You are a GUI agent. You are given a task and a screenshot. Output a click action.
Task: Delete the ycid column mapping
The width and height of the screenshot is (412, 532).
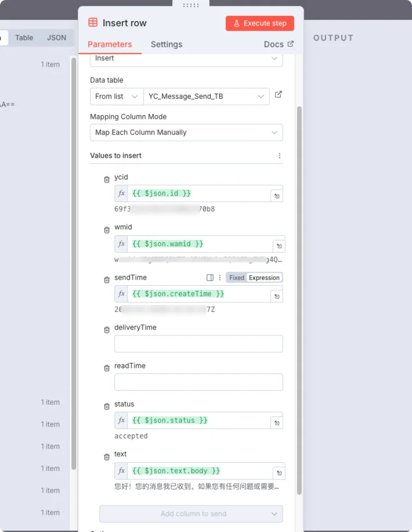tap(107, 179)
